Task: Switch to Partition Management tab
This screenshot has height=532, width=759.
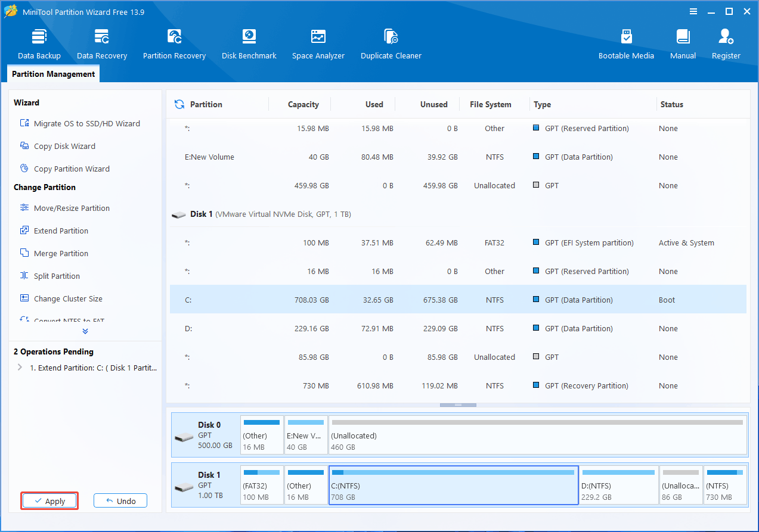Action: tap(54, 74)
